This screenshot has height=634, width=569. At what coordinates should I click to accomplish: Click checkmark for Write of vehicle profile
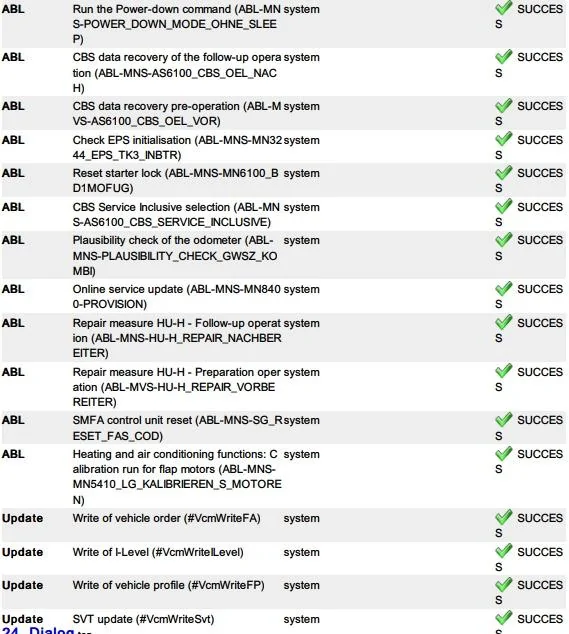[x=503, y=584]
